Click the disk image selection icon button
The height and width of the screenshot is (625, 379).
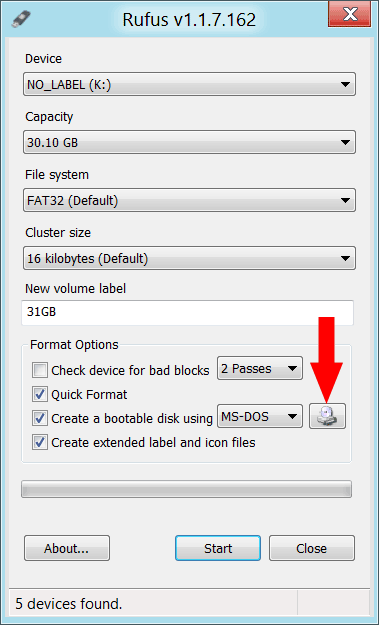(x=328, y=416)
